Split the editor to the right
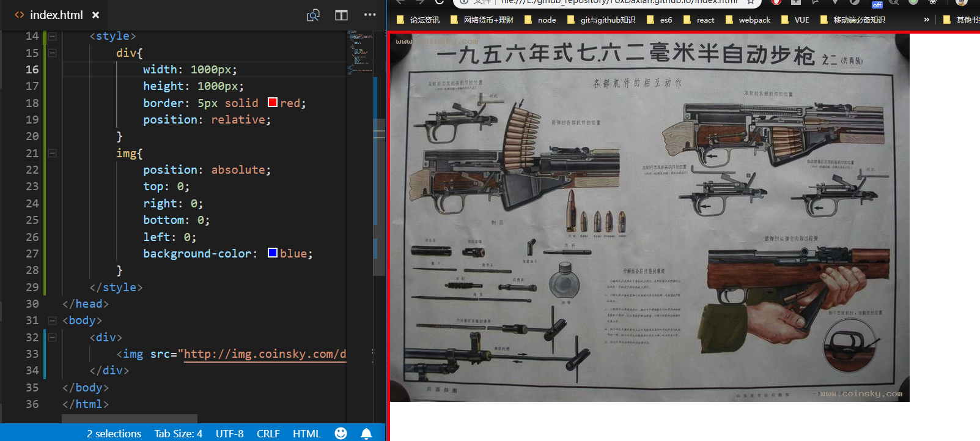The width and height of the screenshot is (980, 441). [x=341, y=15]
